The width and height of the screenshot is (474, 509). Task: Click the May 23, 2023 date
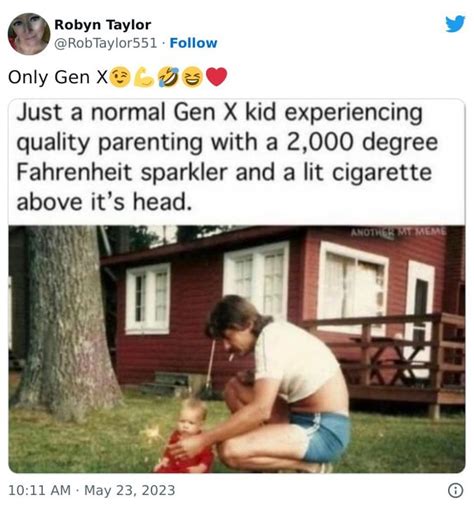(x=130, y=490)
